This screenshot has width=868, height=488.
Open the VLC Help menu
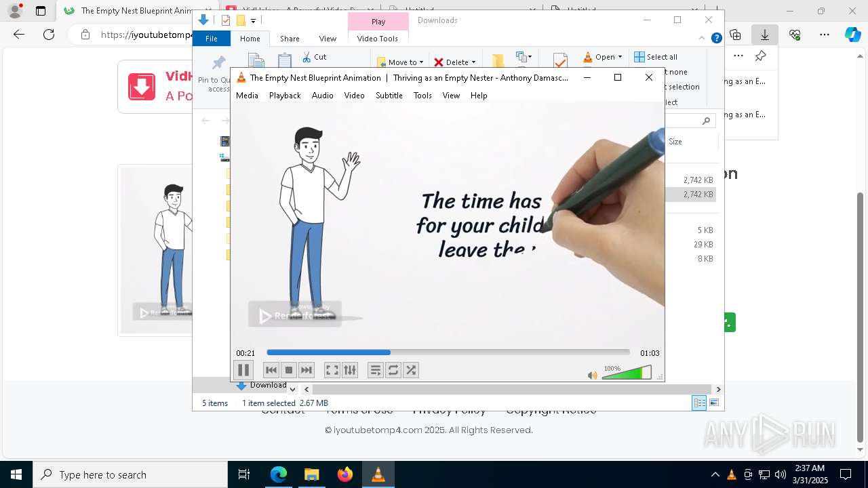479,96
